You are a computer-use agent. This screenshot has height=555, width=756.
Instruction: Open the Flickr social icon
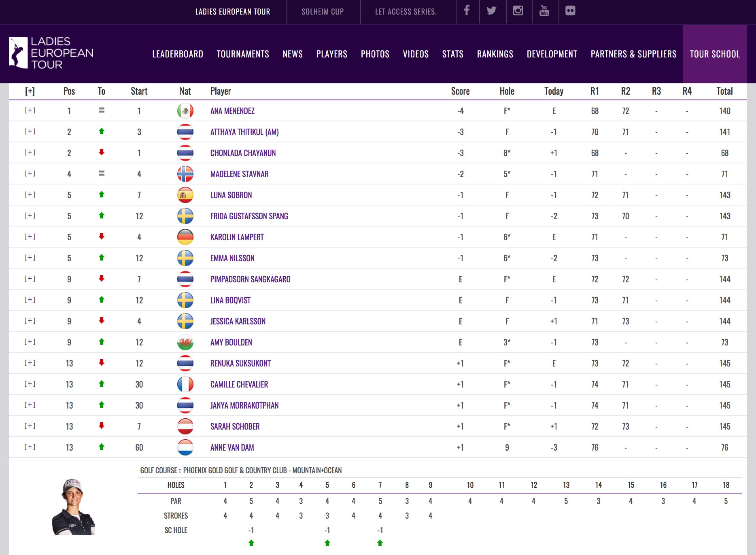coord(570,11)
